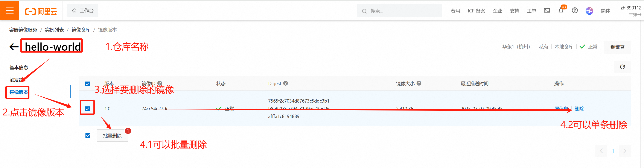Open the 工单 menu
644x168 pixels.
(x=531, y=11)
